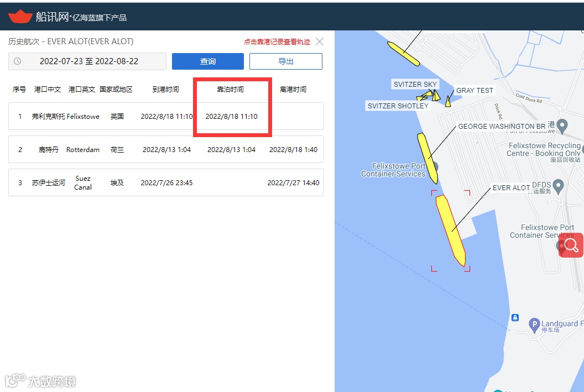Viewport: 584px width, 392px height.
Task: Click Landguard parking pin on map
Action: point(534,325)
